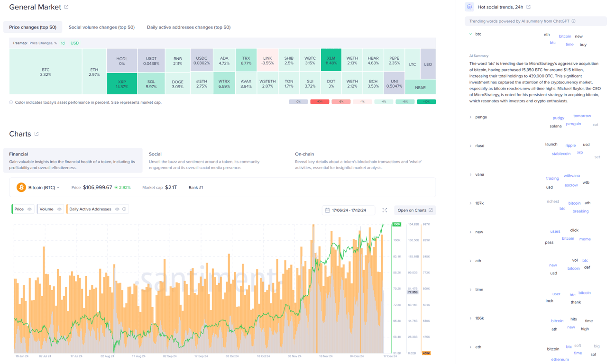
Task: Select the On-chain charts tab
Action: [304, 154]
